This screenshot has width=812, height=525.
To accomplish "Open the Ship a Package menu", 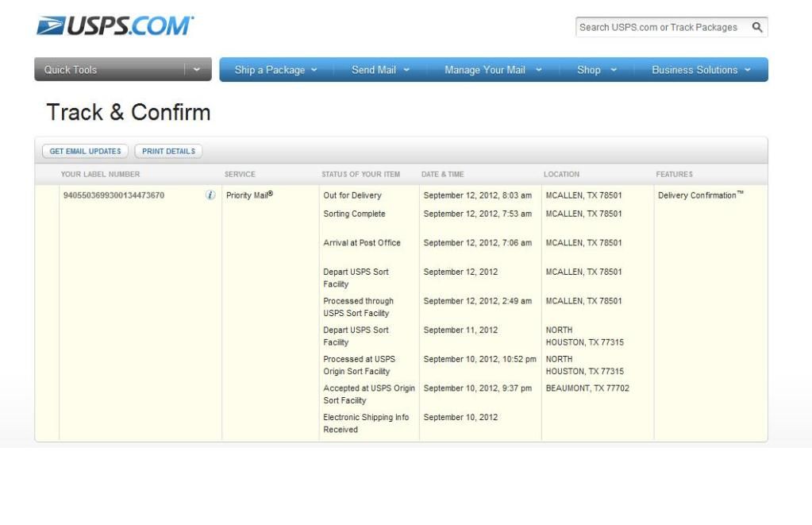I will (x=275, y=70).
